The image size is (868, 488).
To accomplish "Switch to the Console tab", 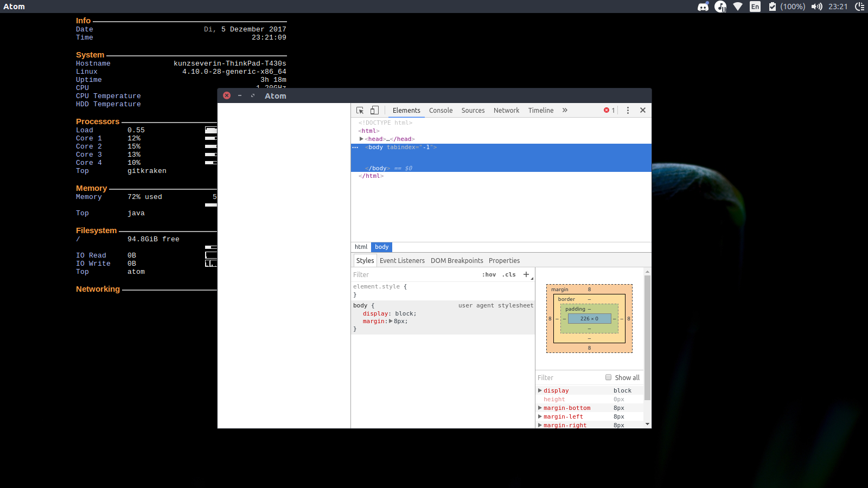I will tap(441, 110).
